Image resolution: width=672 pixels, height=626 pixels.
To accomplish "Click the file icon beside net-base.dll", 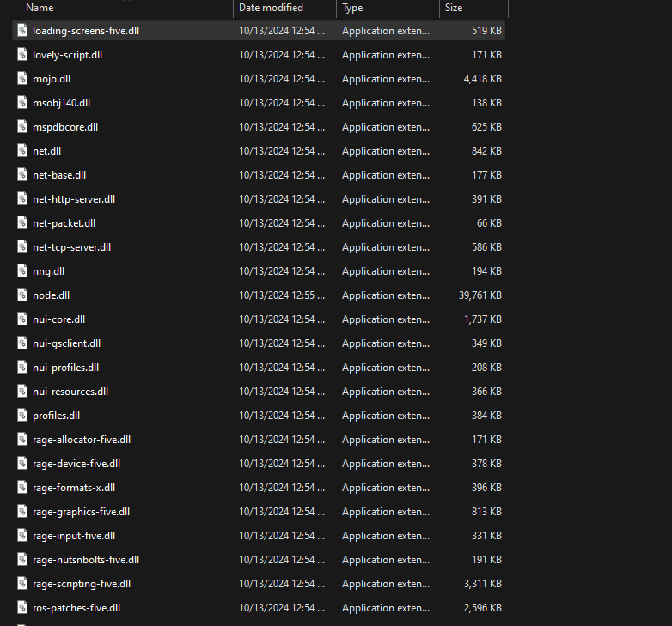I will point(22,174).
